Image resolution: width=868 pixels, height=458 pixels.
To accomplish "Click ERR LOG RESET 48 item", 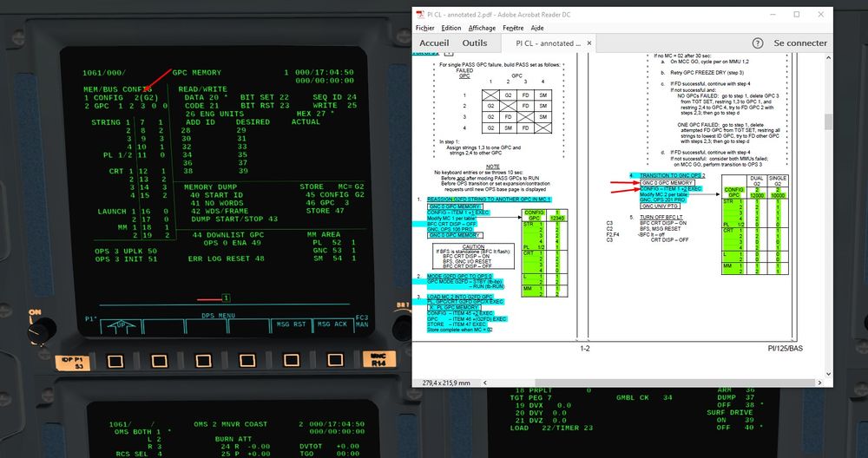I will pos(226,258).
